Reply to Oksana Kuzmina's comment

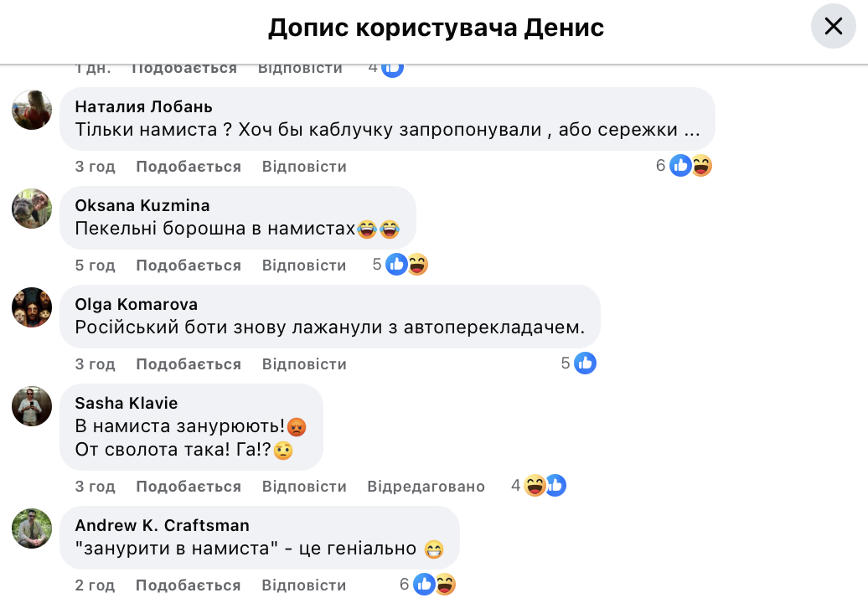tap(304, 265)
